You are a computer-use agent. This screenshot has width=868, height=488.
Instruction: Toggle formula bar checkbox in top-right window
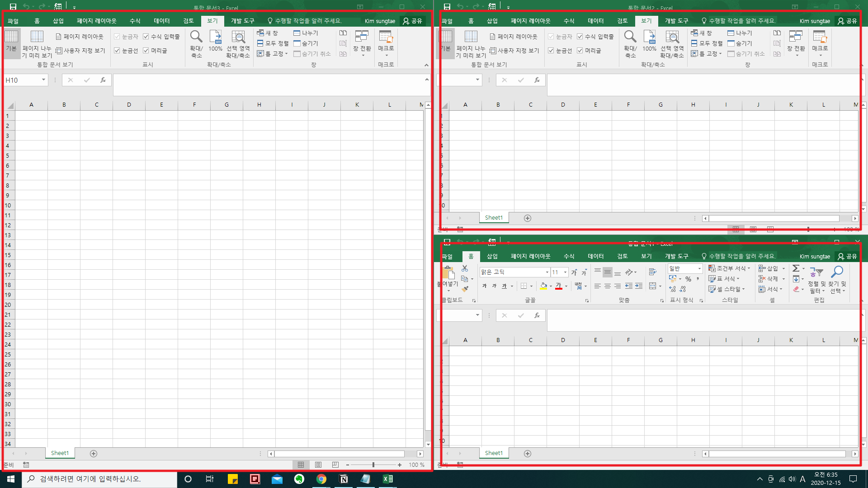click(x=580, y=37)
